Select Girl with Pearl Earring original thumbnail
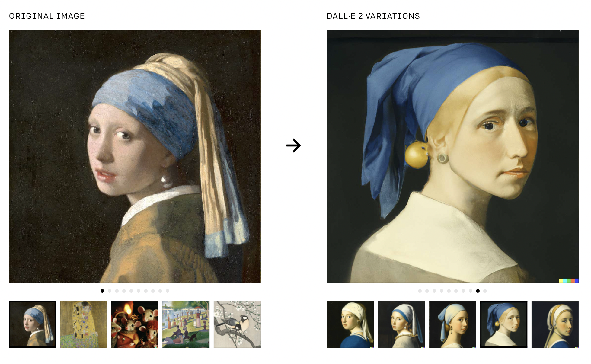Image resolution: width=591 pixels, height=364 pixels. pyautogui.click(x=32, y=324)
